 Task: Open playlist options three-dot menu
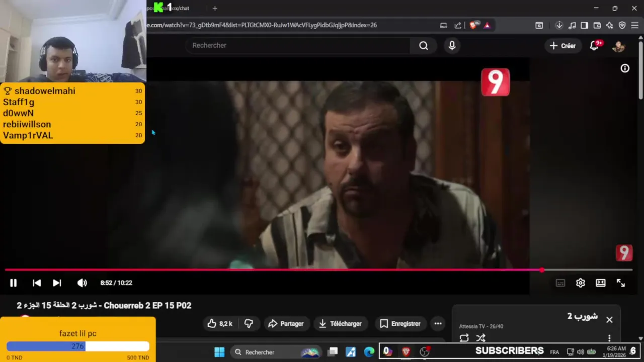click(x=609, y=338)
